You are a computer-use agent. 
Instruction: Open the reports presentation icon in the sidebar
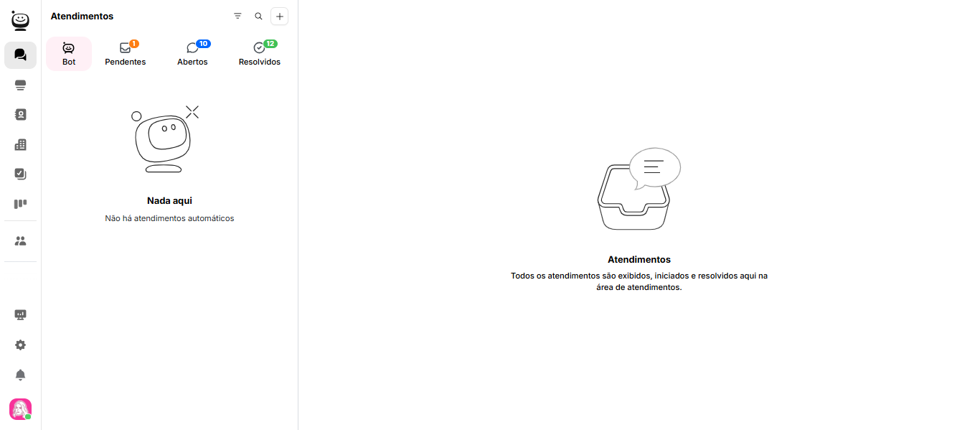(20, 315)
